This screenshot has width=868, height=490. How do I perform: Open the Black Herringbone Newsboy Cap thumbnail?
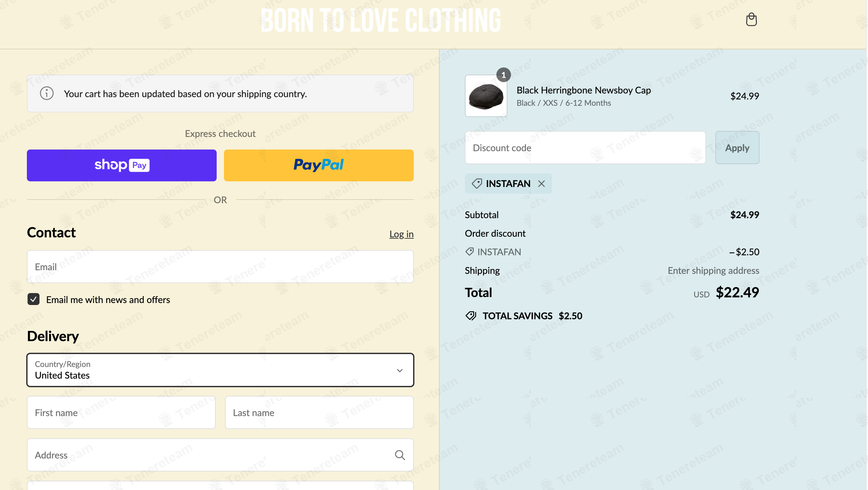click(486, 95)
